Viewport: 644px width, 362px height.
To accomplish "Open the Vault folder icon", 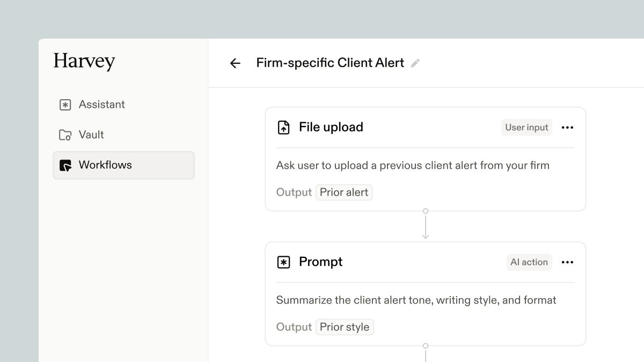I will 64,135.
